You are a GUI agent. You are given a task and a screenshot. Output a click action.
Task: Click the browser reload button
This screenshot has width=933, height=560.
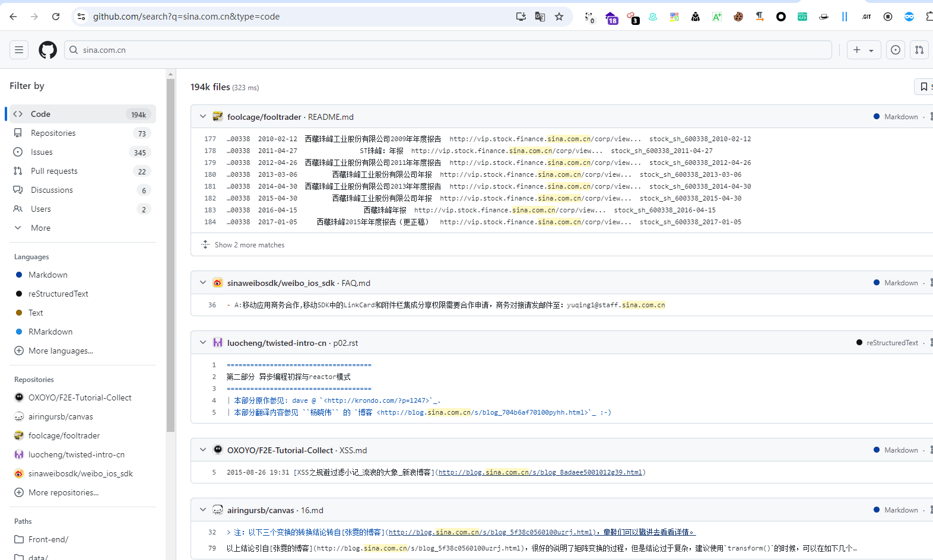pos(56,17)
